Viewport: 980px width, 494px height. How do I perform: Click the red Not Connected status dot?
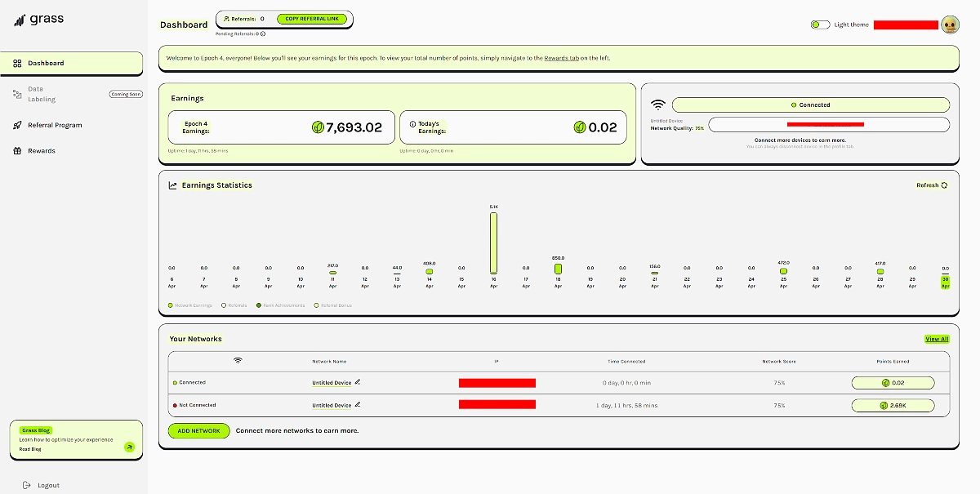point(175,405)
